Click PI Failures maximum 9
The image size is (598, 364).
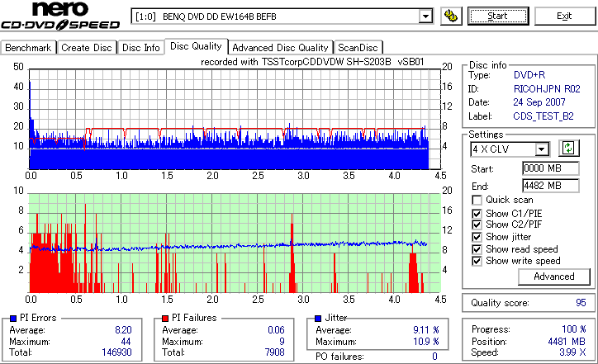282,342
